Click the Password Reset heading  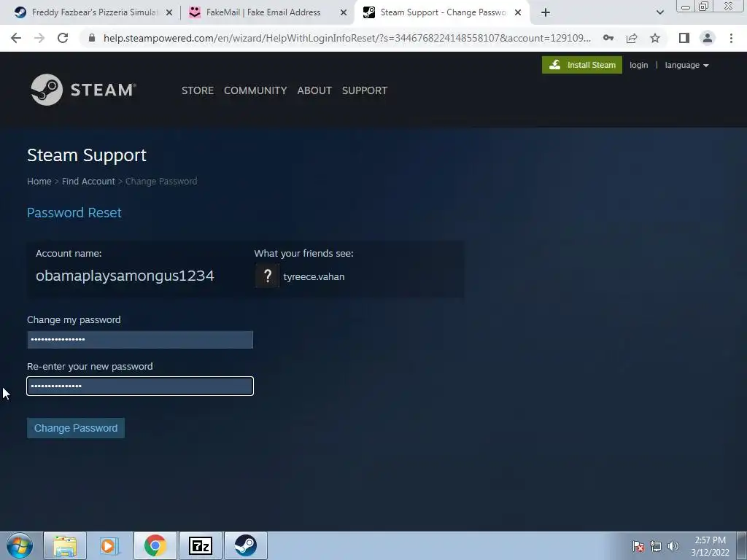tap(74, 212)
